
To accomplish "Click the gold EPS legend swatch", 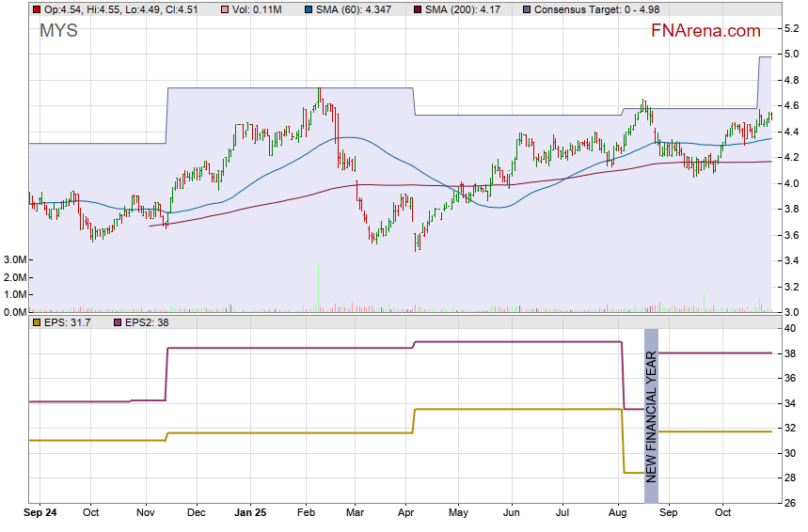I will (x=37, y=322).
